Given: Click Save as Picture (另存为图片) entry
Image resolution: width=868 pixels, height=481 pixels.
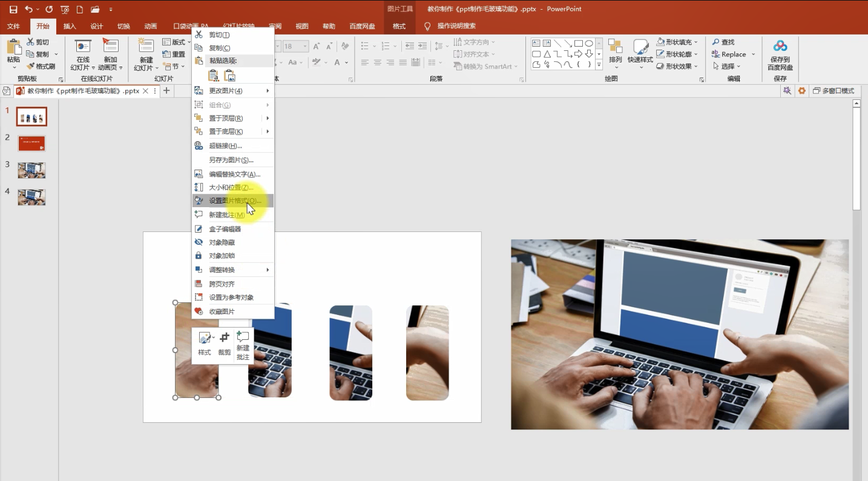Looking at the screenshot, I should click(x=233, y=160).
